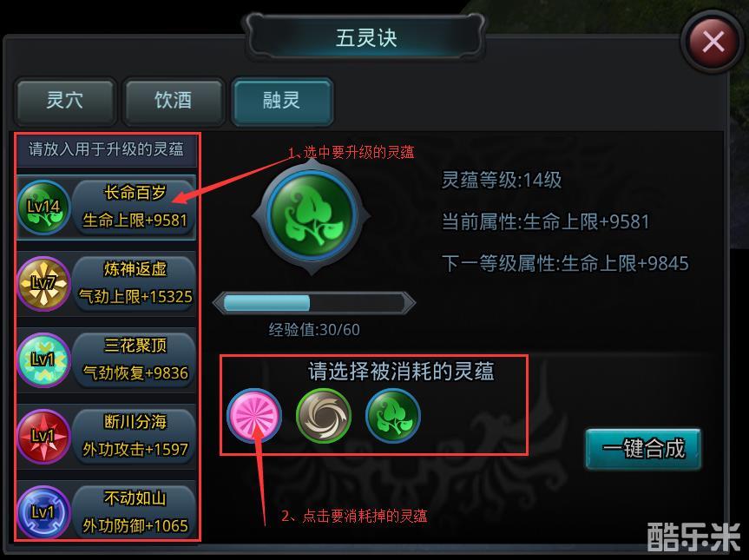Close the 五灵诀 window with red X
The width and height of the screenshot is (749, 560).
pos(713,42)
